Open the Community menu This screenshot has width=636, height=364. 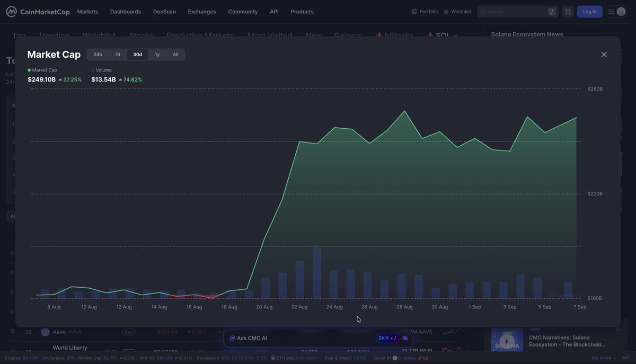[x=243, y=12]
